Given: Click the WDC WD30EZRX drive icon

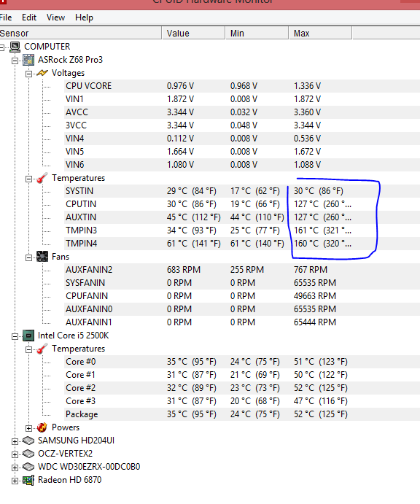Looking at the screenshot, I should pos(28,467).
